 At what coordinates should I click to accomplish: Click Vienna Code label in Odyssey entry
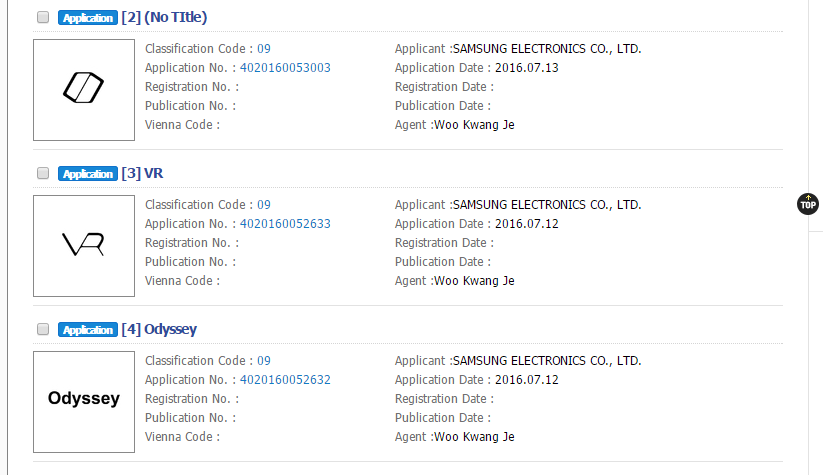pyautogui.click(x=182, y=437)
